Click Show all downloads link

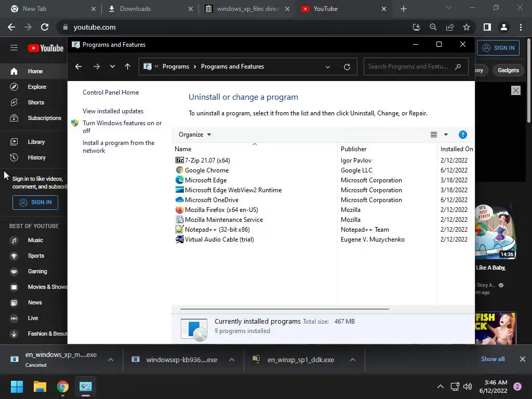pos(493,359)
